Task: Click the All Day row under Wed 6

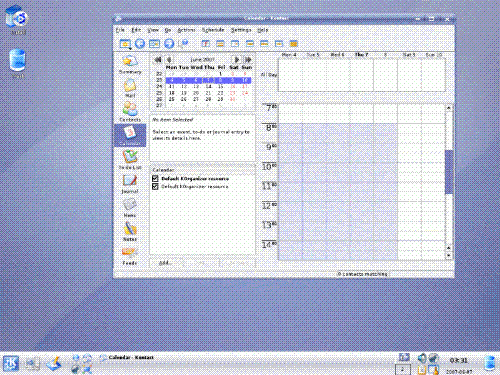Action: click(x=338, y=75)
